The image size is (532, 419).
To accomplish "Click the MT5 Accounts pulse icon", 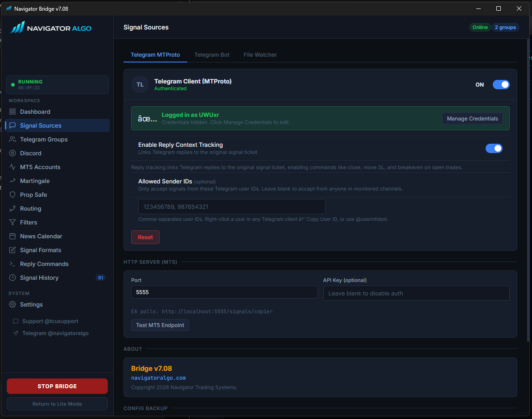I will (12, 167).
